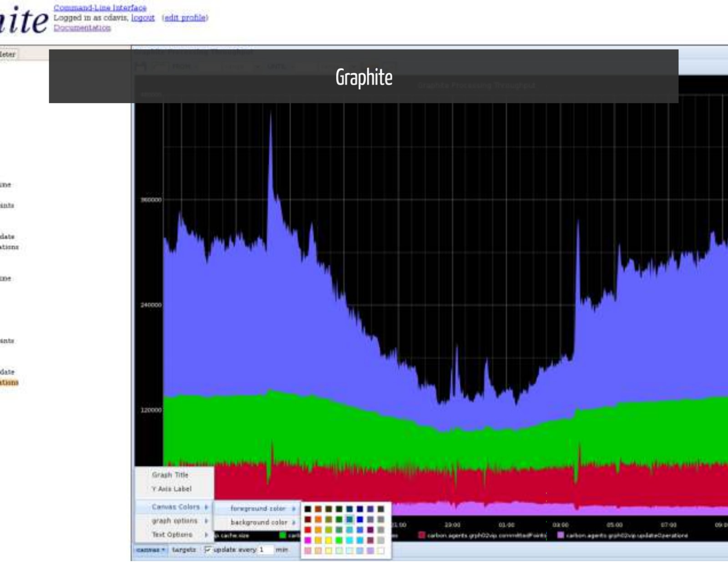Image resolution: width=728 pixels, height=562 pixels.
Task: Expand the graph options submenu
Action: coord(174,521)
